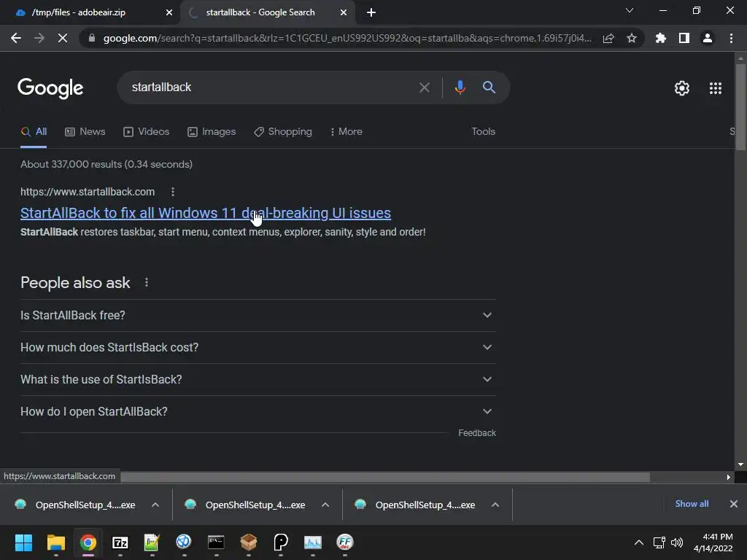This screenshot has width=747, height=560.
Task: Show hidden system tray icons
Action: pos(639,542)
